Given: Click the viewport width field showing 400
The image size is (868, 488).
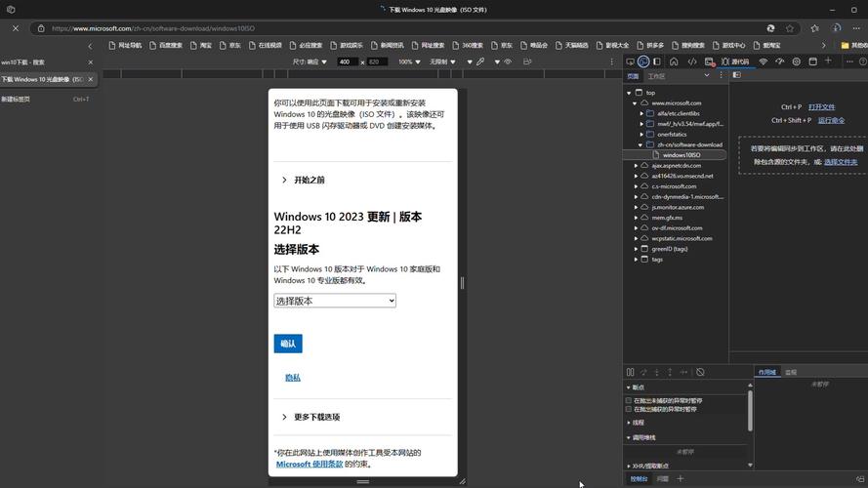Looking at the screenshot, I should (347, 61).
